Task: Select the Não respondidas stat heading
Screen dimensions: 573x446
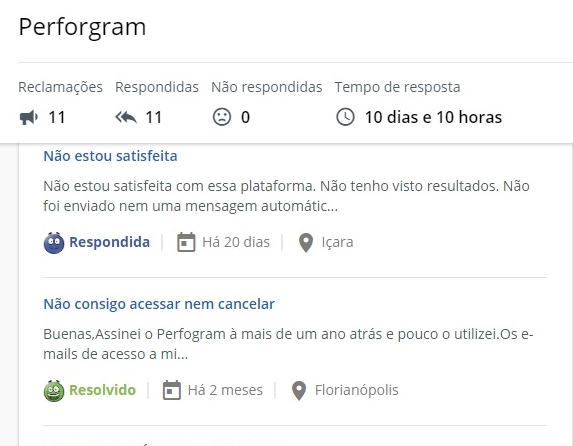Action: click(x=267, y=87)
